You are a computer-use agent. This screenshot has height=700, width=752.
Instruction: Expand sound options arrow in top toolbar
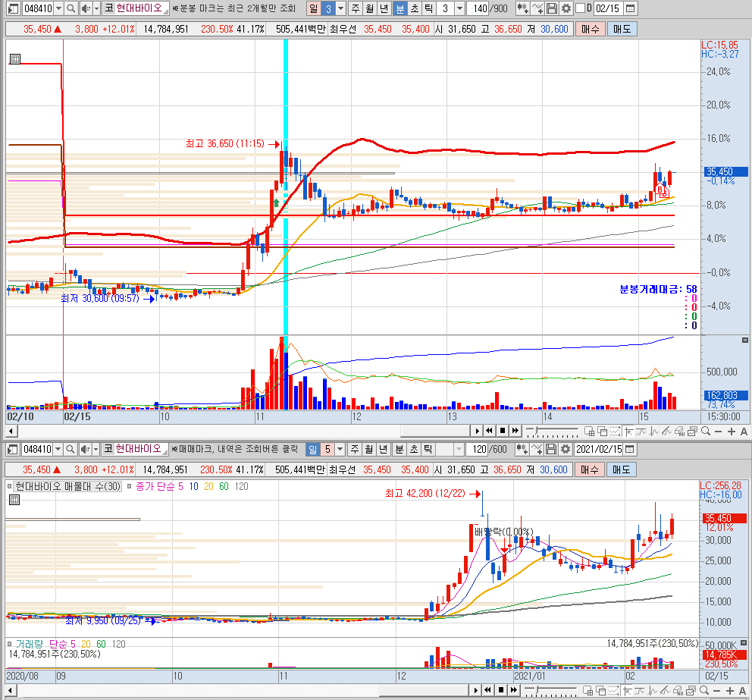96,8
